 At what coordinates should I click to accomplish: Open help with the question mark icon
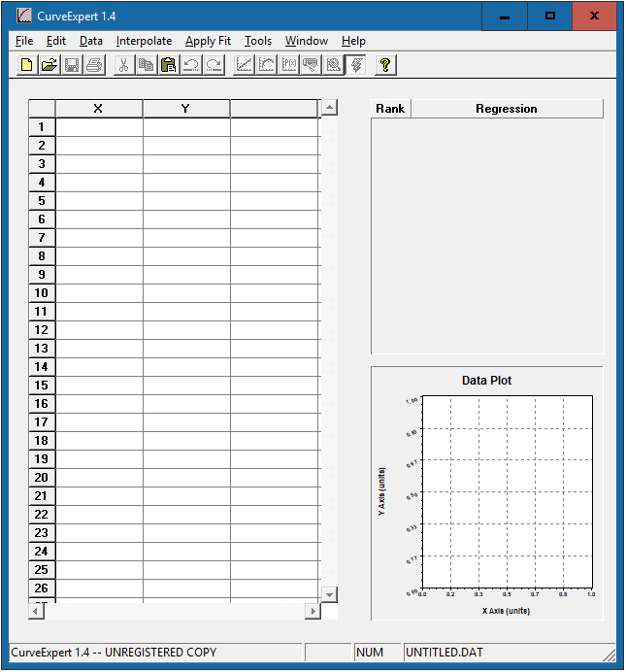(x=385, y=65)
